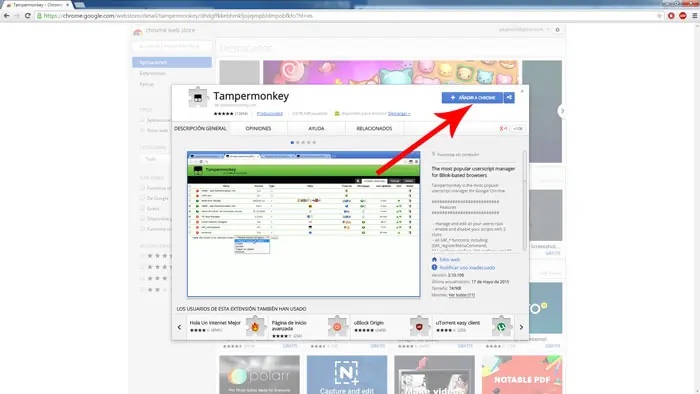
Task: Advance the featured banner with right chevron
Action: coord(562,111)
